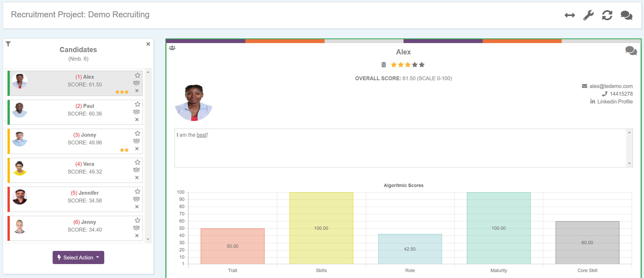Toggle favorite star on Jenny's card
The image size is (644, 278).
pyautogui.click(x=138, y=220)
